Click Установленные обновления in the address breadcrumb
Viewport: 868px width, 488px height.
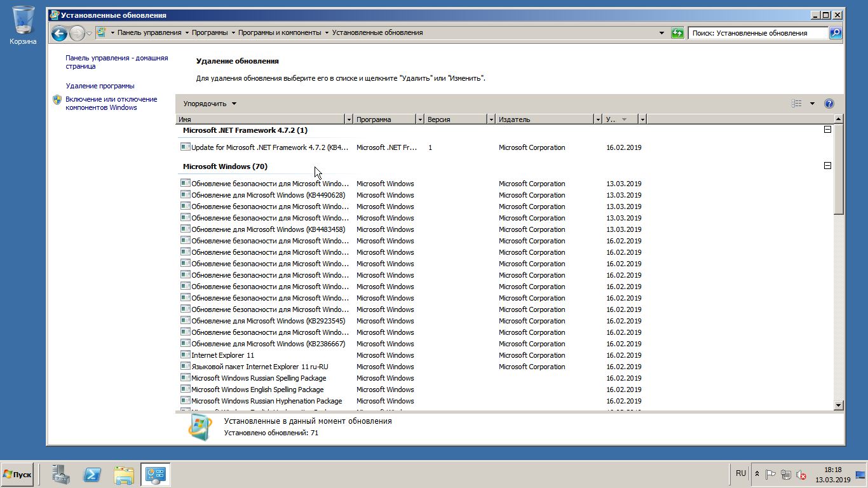point(377,33)
